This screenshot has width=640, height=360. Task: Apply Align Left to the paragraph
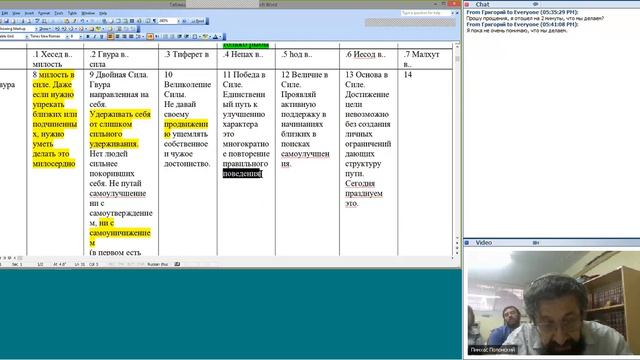click(110, 36)
